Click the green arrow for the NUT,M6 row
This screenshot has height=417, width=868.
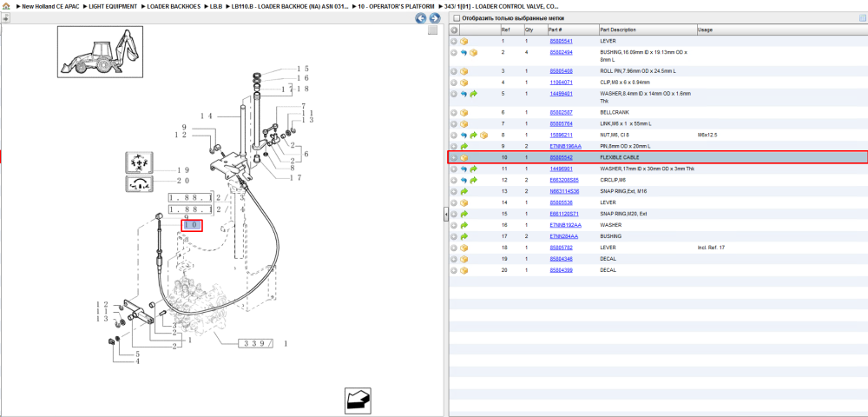473,136
